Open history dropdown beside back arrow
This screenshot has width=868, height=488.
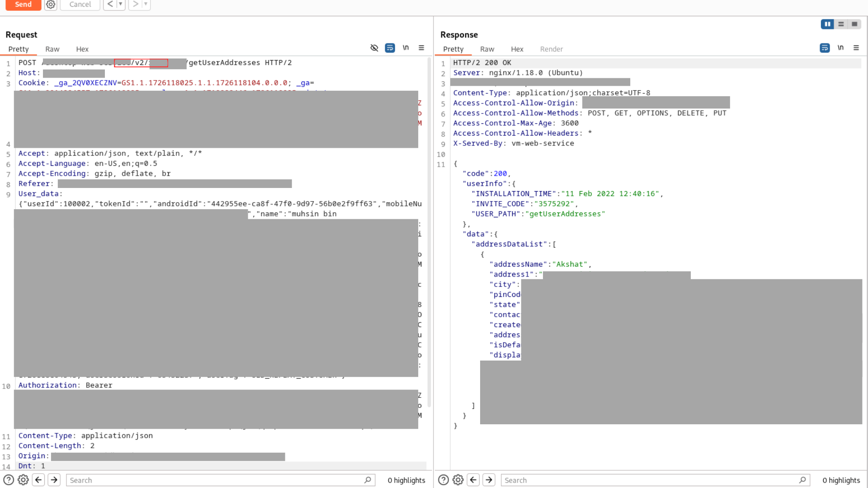(x=120, y=4)
